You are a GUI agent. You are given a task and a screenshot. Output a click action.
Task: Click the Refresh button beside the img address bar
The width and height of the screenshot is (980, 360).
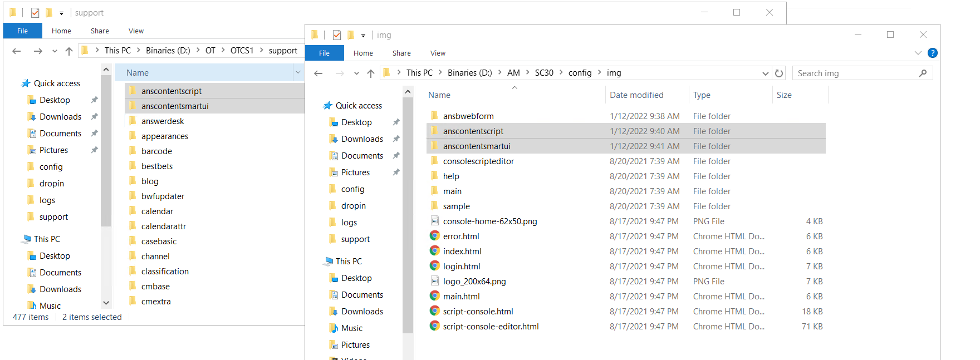(779, 73)
